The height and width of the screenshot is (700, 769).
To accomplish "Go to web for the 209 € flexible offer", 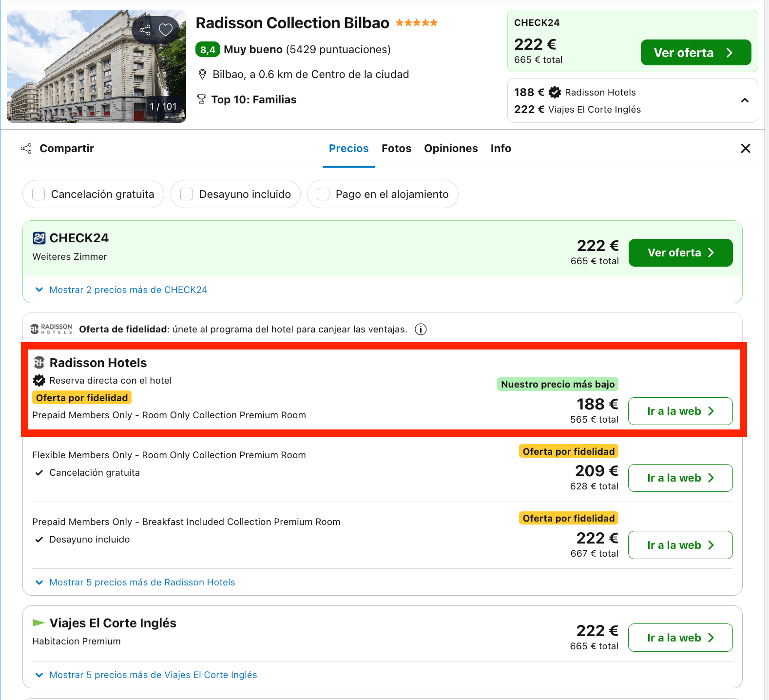I will tap(681, 478).
